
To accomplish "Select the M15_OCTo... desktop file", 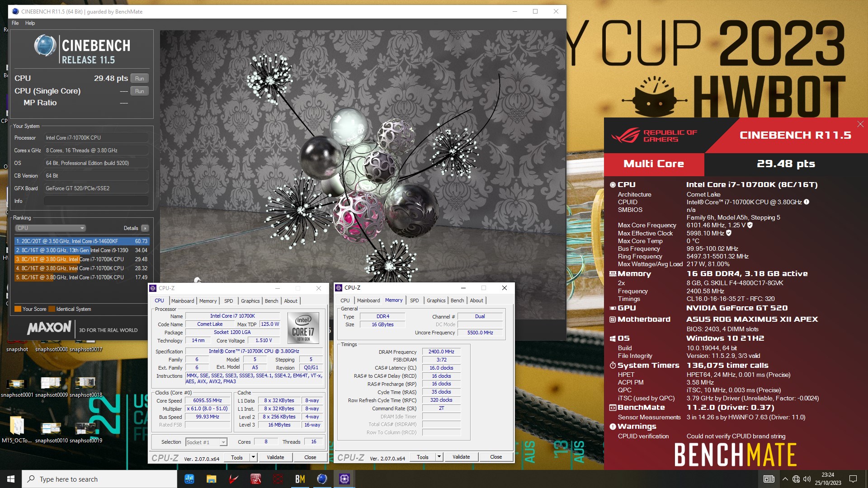I will point(17,430).
